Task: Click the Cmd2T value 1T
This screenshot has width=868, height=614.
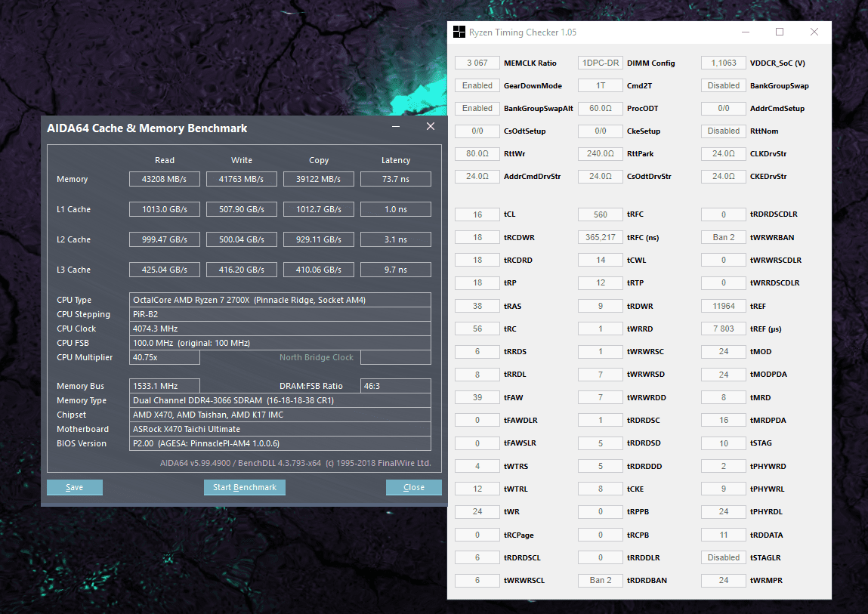Action: coord(601,86)
